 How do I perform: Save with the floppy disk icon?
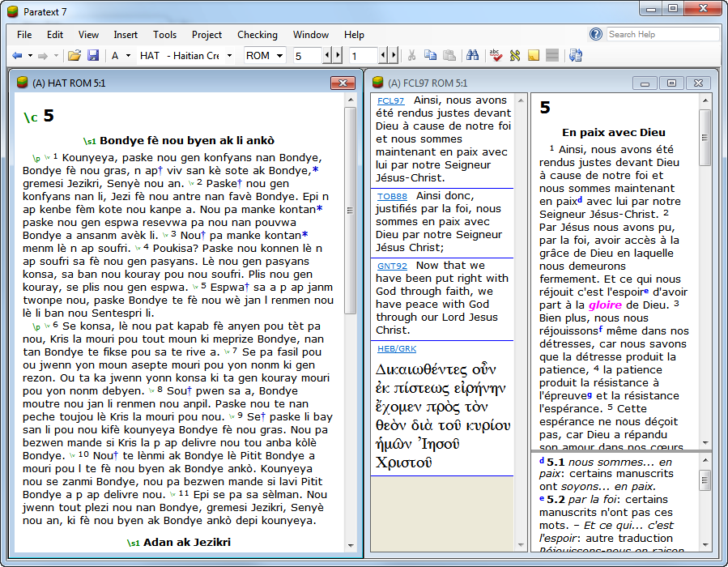click(x=93, y=56)
